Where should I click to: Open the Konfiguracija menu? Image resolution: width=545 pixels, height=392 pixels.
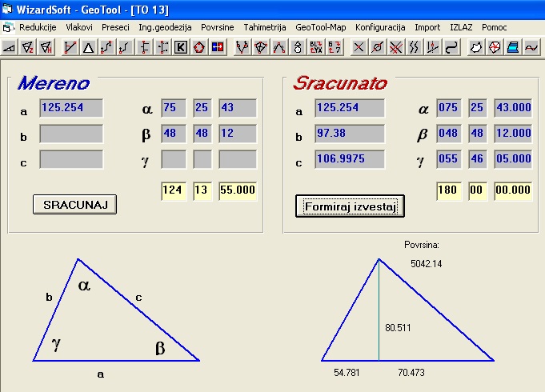pyautogui.click(x=380, y=27)
